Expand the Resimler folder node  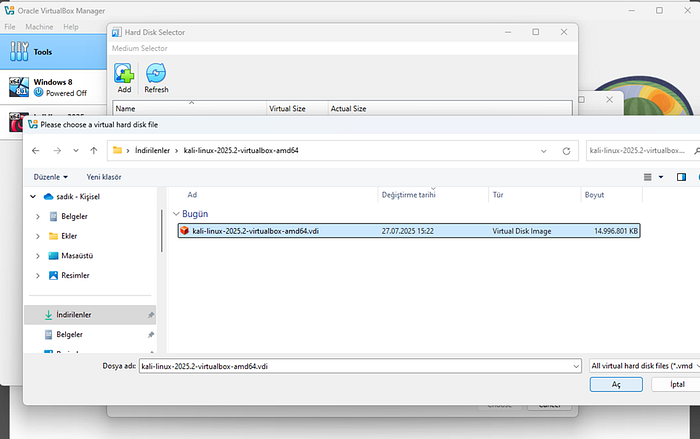coord(38,276)
